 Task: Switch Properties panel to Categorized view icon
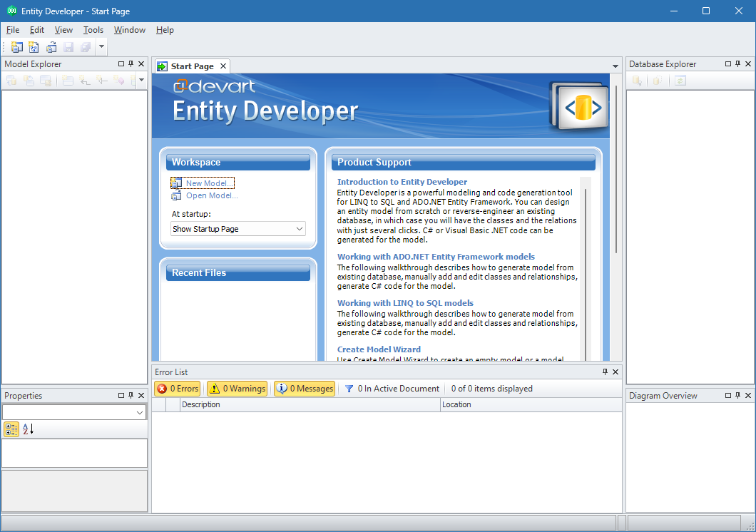10,429
